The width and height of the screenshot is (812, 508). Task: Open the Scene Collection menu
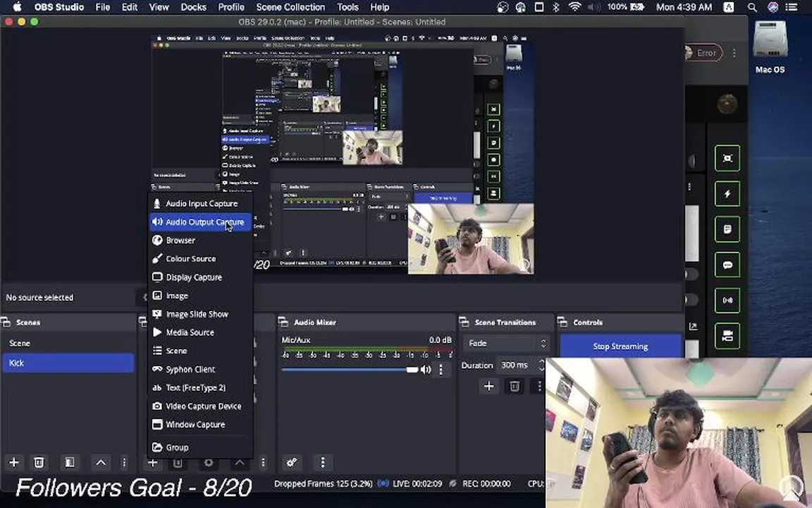(290, 7)
